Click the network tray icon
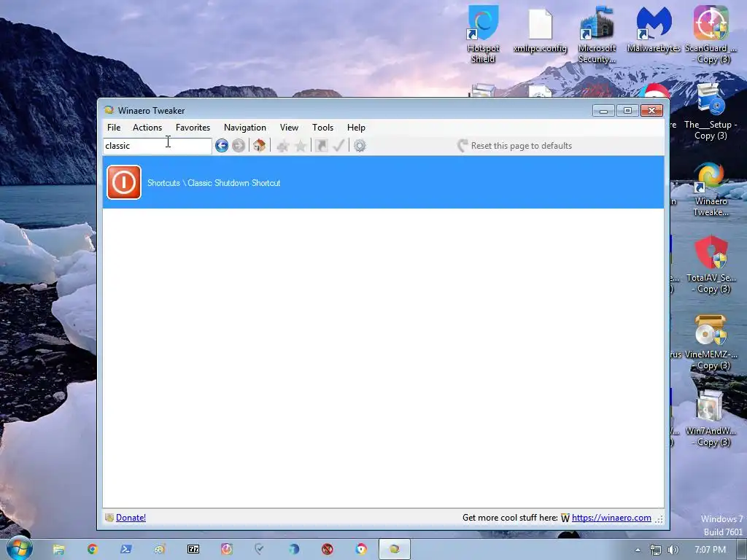This screenshot has width=747, height=560. point(656,550)
